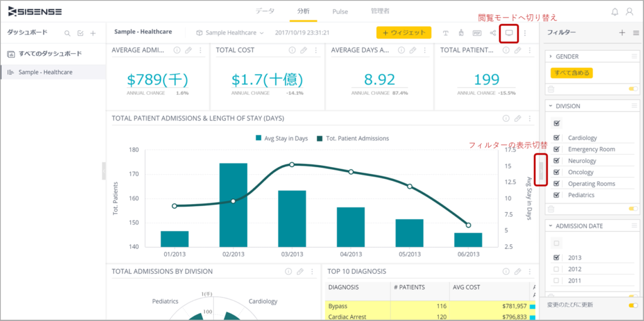This screenshot has width=644, height=321.
Task: Open the dashboard color palette brush
Action: click(461, 33)
